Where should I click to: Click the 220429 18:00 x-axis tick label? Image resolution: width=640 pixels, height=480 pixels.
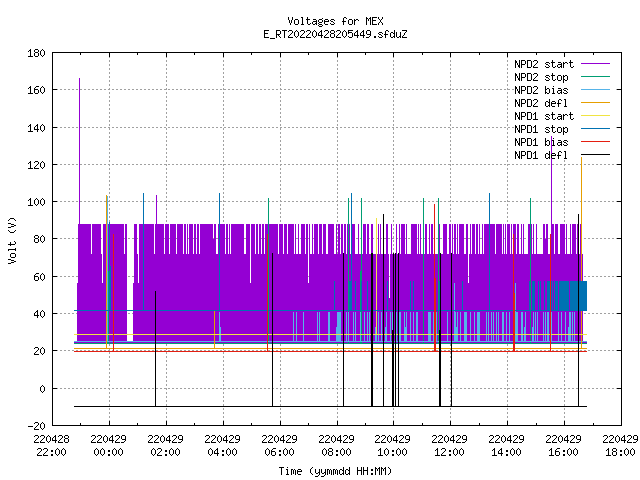coord(620,446)
